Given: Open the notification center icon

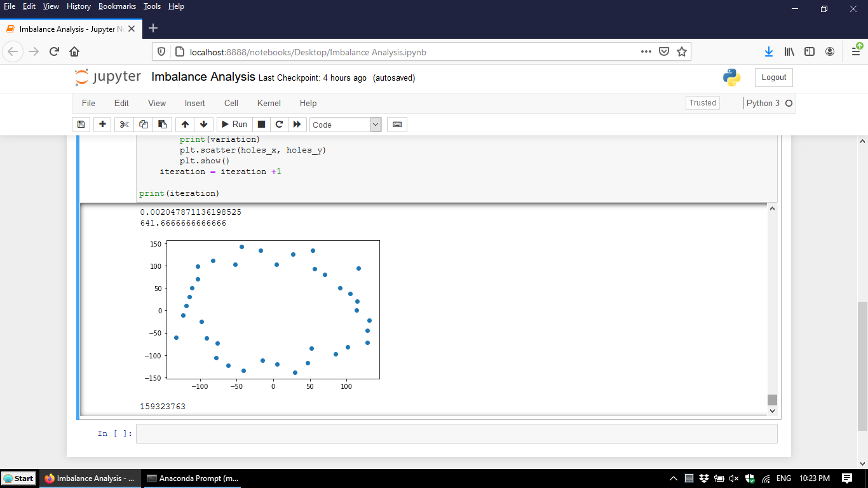Looking at the screenshot, I should point(846,478).
